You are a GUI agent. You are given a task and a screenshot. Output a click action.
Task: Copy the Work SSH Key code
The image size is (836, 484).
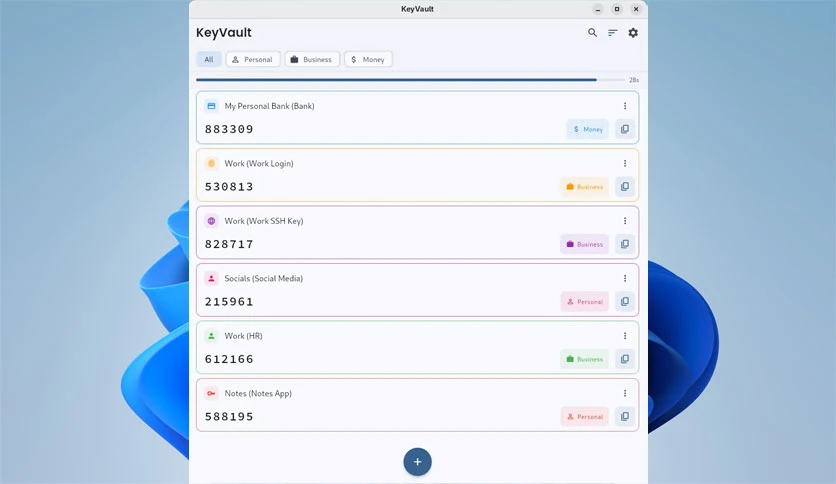625,244
